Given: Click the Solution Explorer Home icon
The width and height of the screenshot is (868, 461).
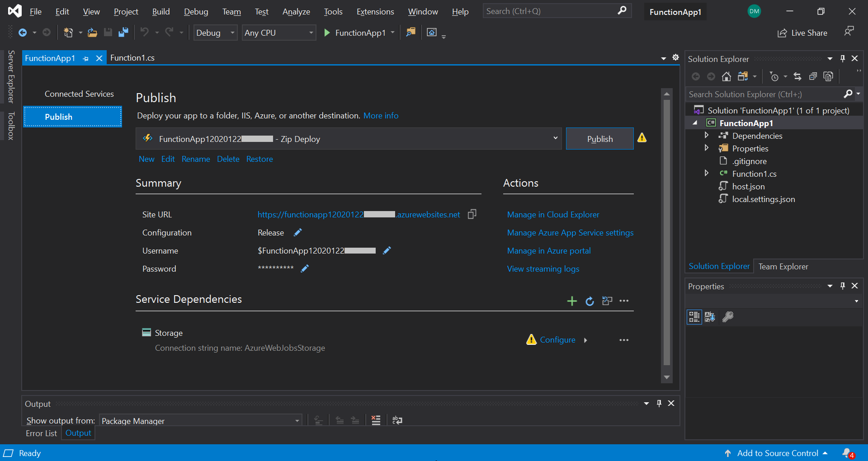Looking at the screenshot, I should (726, 76).
